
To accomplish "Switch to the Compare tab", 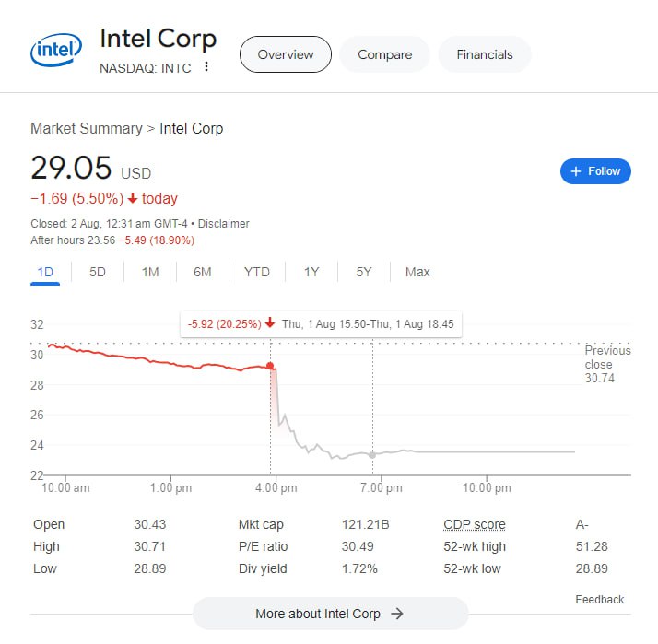I will (x=384, y=54).
